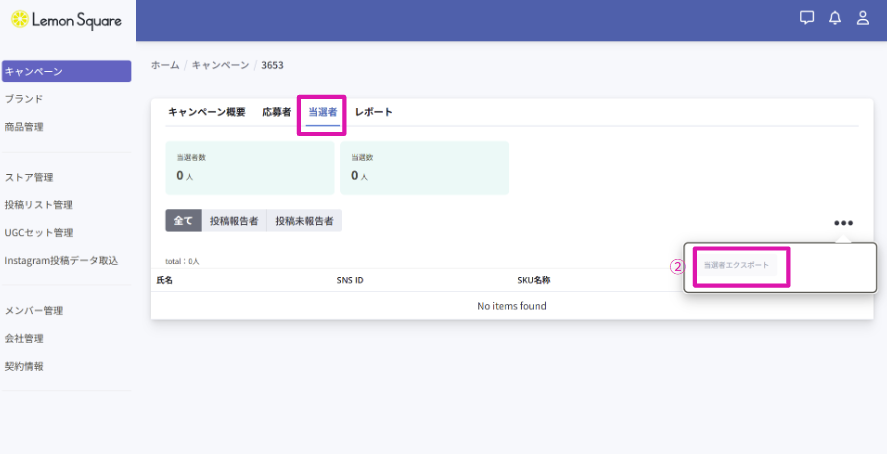887x454 pixels.
Task: Switch to the レポート tab
Action: coord(373,112)
